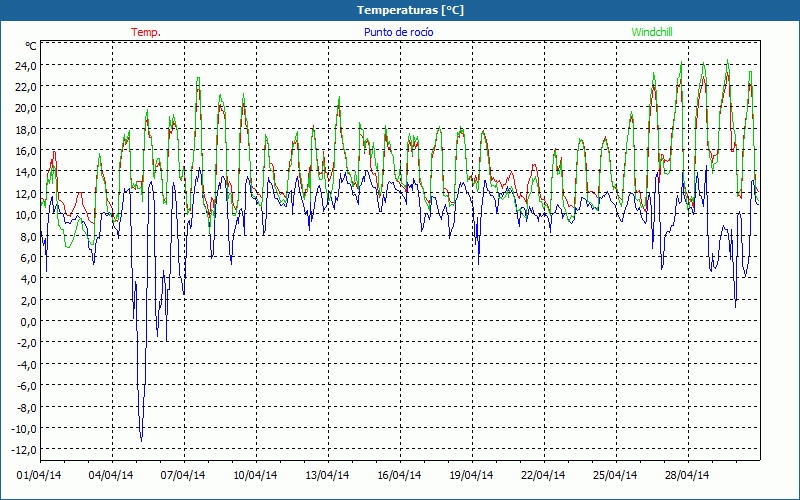Click the 07/04/14 date label

pyautogui.click(x=183, y=475)
